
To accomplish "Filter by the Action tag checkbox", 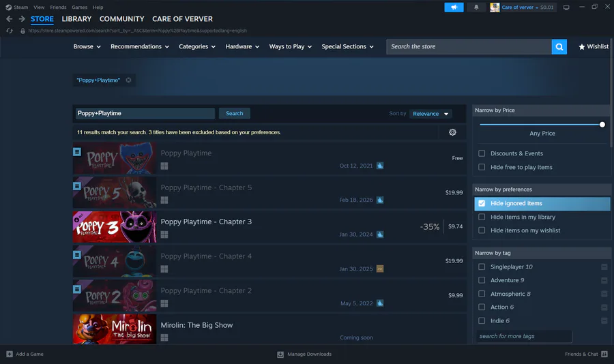I will coord(482,307).
